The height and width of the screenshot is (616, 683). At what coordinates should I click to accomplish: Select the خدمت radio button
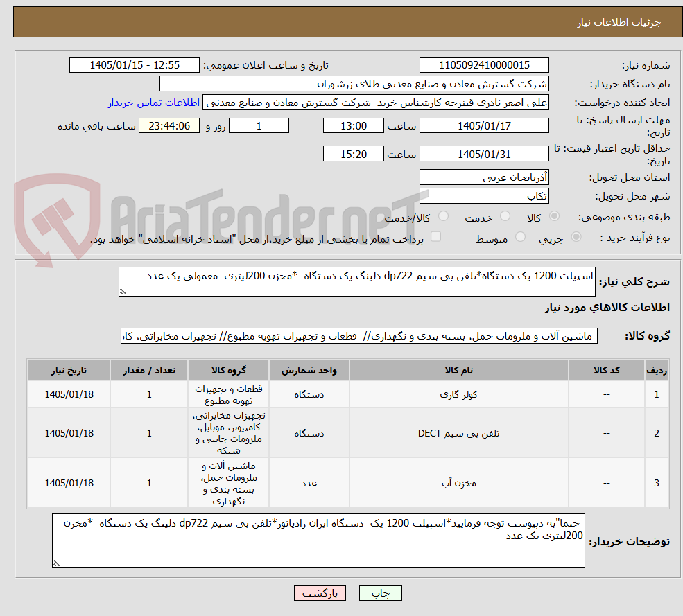505,216
